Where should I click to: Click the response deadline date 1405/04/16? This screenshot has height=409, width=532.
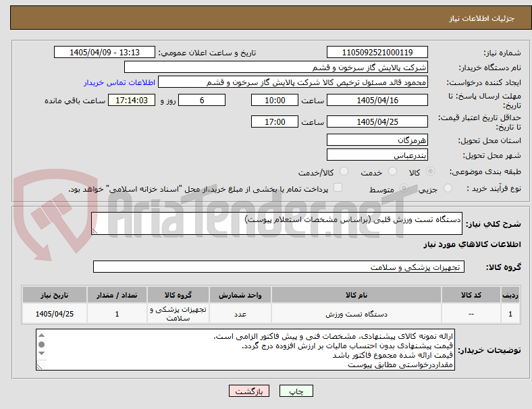[377, 100]
